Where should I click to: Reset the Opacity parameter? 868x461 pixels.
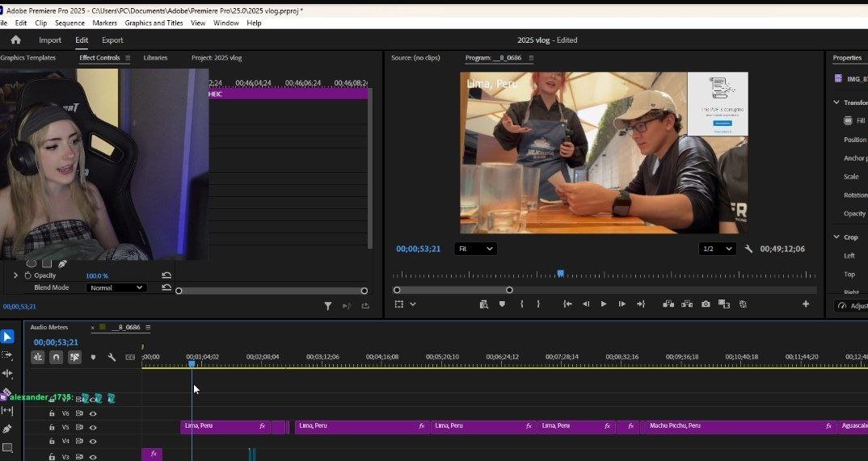coord(166,275)
